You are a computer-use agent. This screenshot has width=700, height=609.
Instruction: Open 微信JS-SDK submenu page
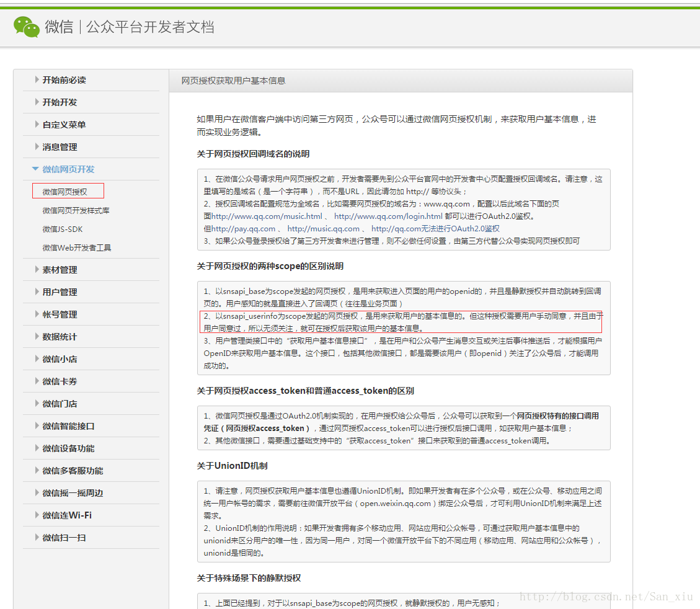(x=63, y=229)
